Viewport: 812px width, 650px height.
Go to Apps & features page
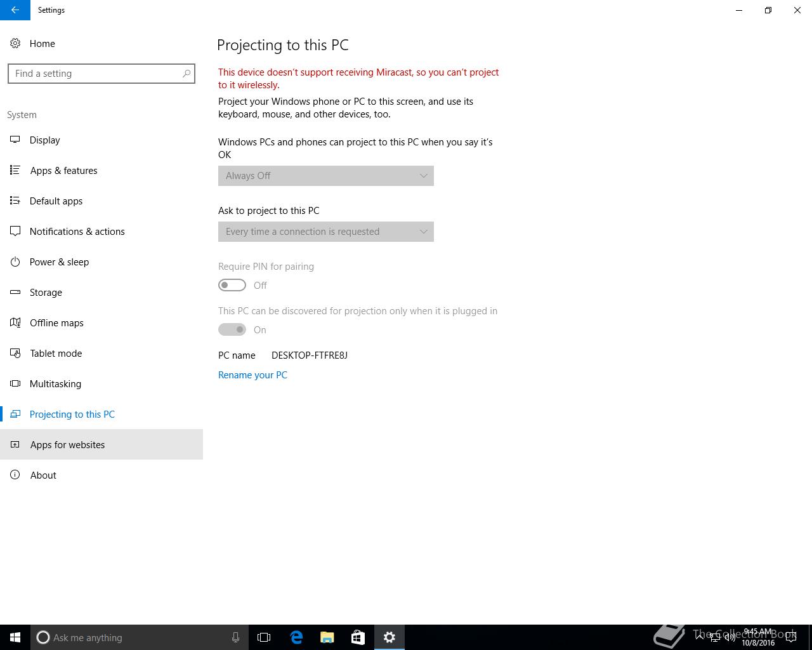pos(101,170)
